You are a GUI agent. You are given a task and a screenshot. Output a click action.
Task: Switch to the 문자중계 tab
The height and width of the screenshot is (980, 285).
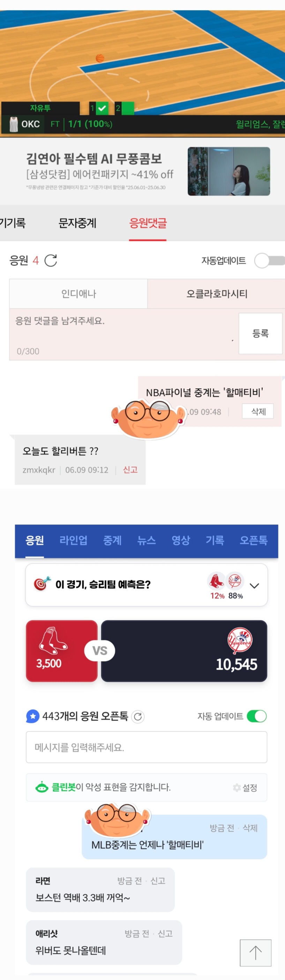click(x=77, y=223)
